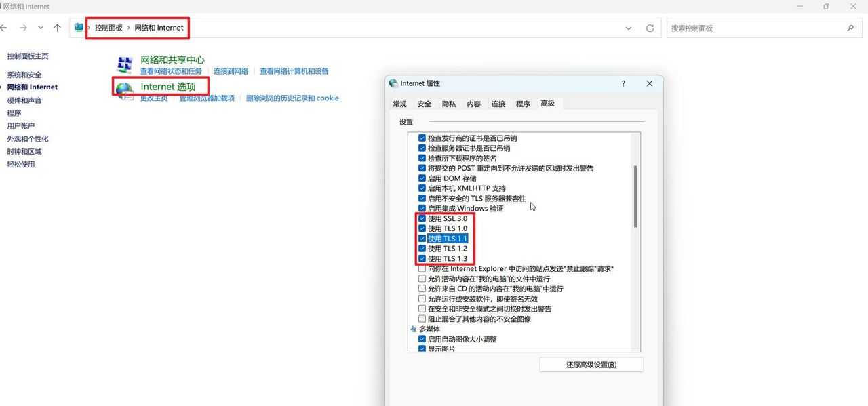Click 查看网络状态和任务 link
Image resolution: width=868 pixels, height=406 pixels.
coord(171,71)
